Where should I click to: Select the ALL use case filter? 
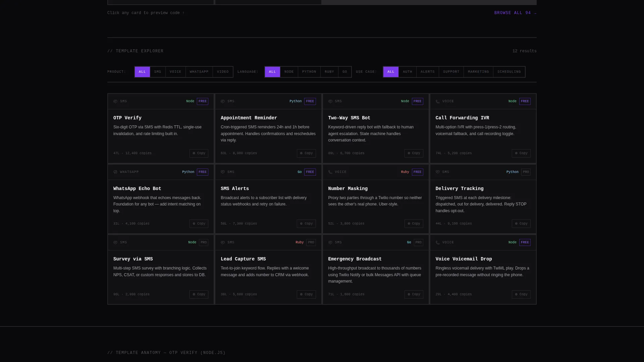tap(391, 72)
